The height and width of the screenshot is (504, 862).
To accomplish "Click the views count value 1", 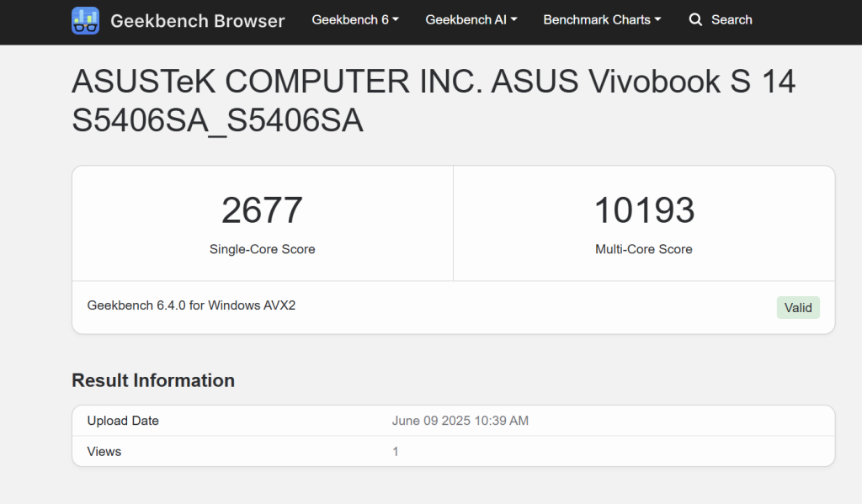I will click(x=395, y=451).
